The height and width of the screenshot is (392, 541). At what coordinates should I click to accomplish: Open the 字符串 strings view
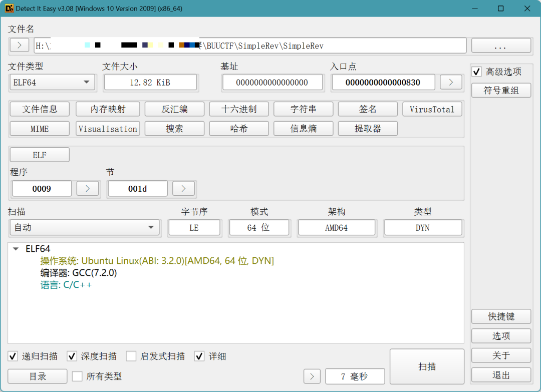(303, 109)
